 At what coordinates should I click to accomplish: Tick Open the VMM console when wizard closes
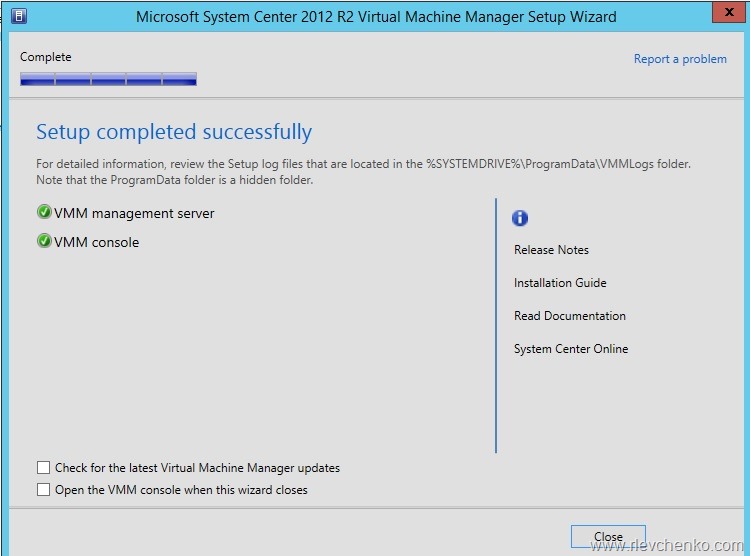(43, 490)
